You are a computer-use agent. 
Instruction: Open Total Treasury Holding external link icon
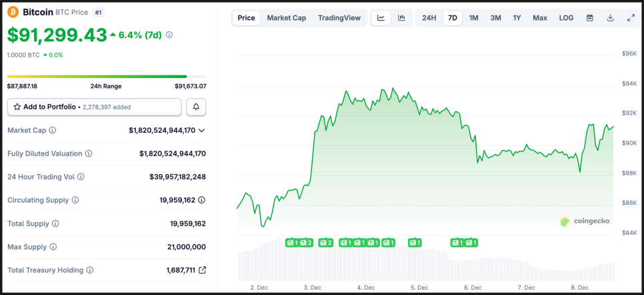203,270
